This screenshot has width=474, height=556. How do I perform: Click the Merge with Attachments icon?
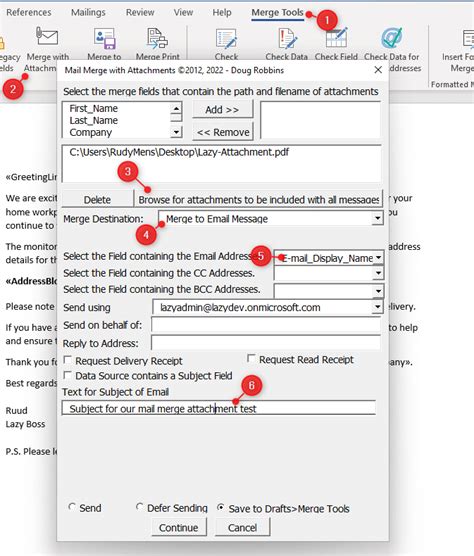[x=47, y=36]
